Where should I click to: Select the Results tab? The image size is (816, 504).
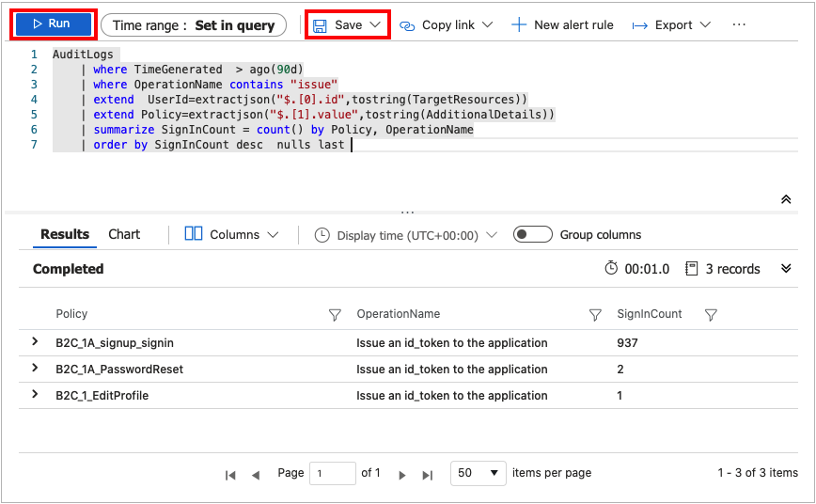pos(65,234)
